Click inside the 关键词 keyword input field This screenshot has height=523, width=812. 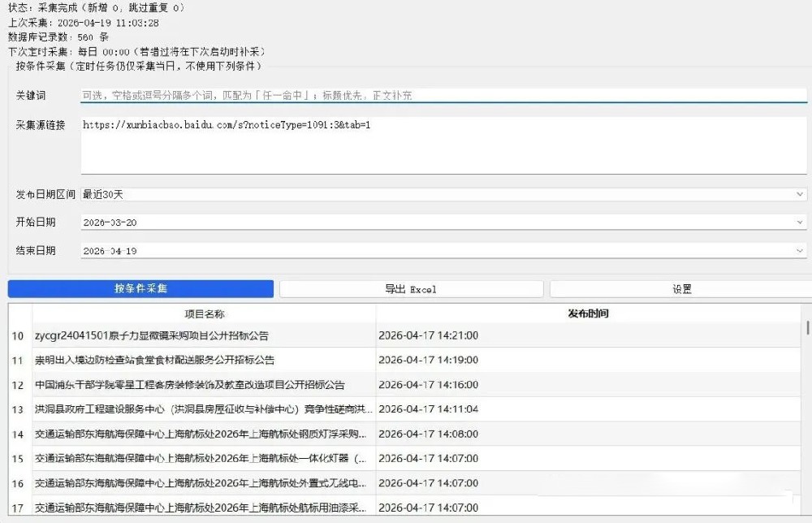325,96
